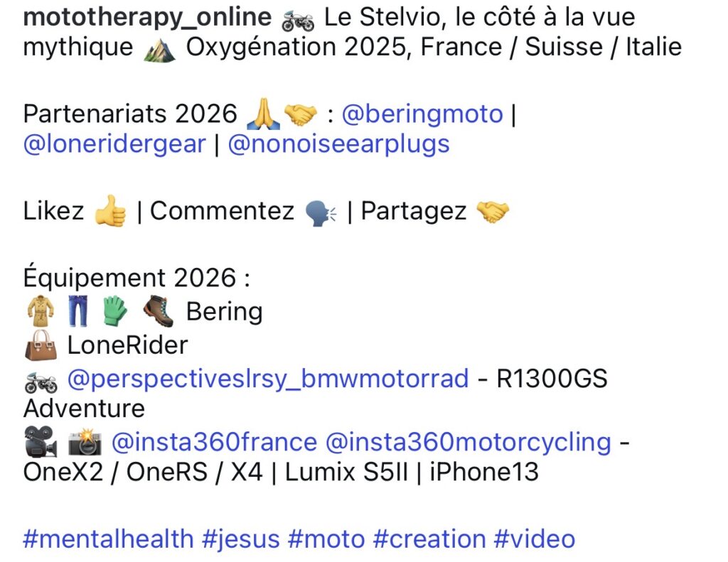Open the @beringmoto mention

coord(422,114)
